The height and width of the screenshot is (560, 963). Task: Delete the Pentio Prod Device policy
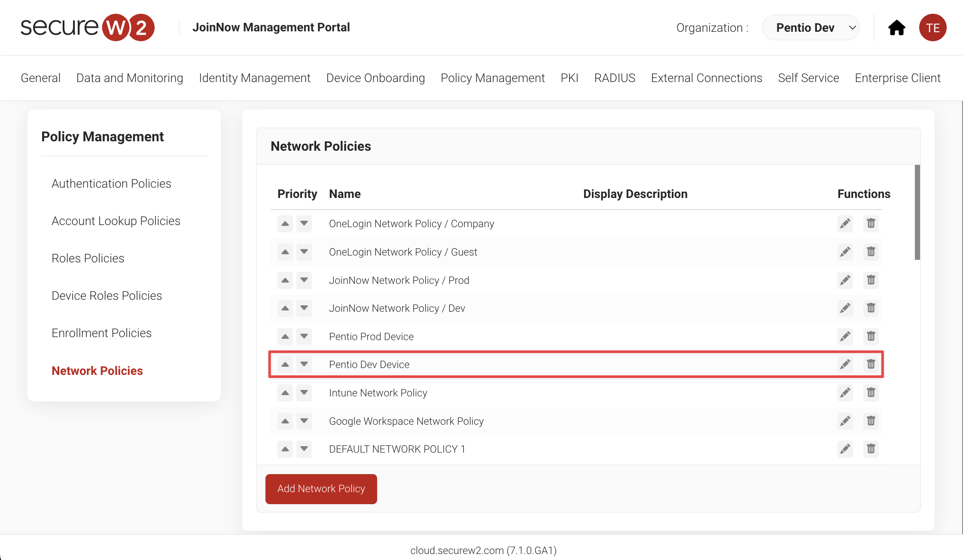coord(871,336)
